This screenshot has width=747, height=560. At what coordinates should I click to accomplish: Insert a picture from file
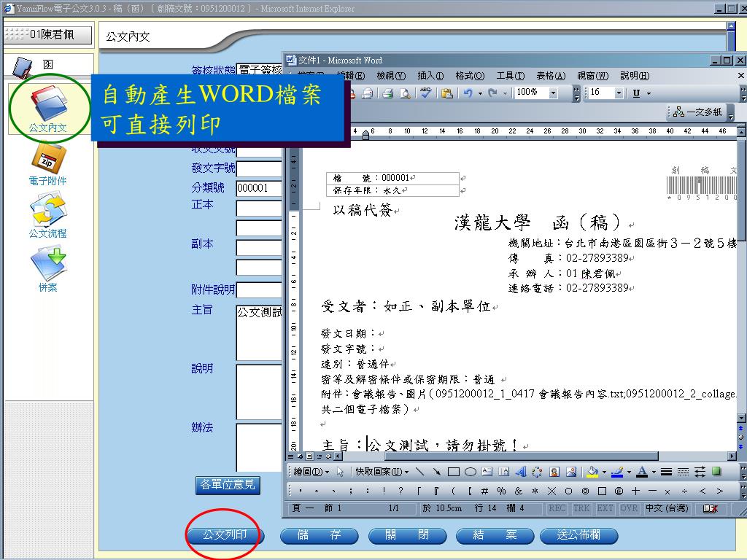click(x=570, y=472)
